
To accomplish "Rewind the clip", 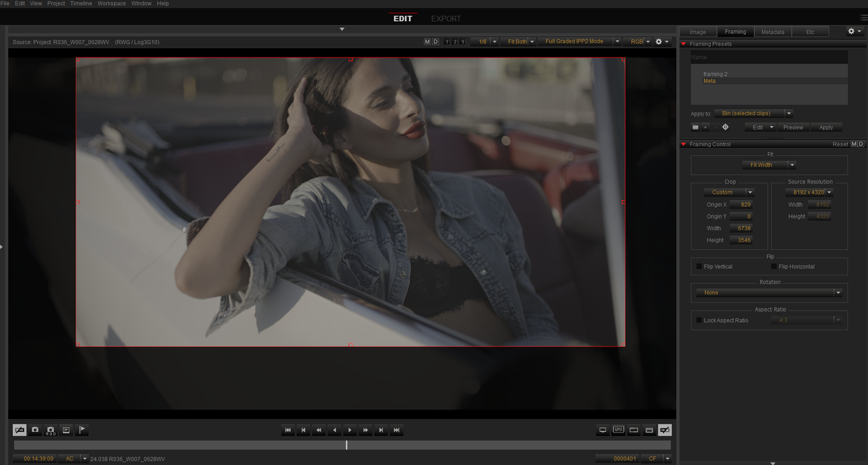I will [319, 430].
